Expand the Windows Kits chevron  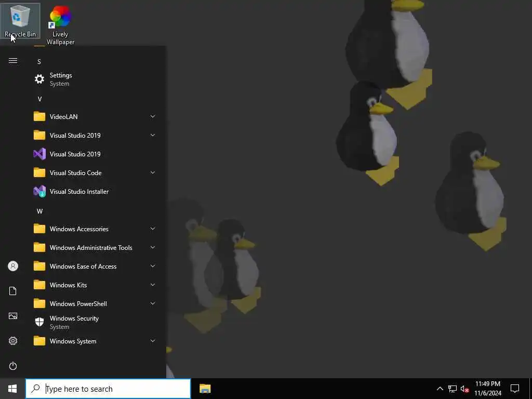point(153,285)
